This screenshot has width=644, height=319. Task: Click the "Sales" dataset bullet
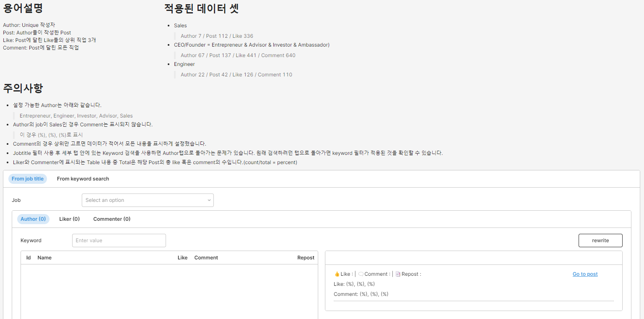(x=180, y=26)
